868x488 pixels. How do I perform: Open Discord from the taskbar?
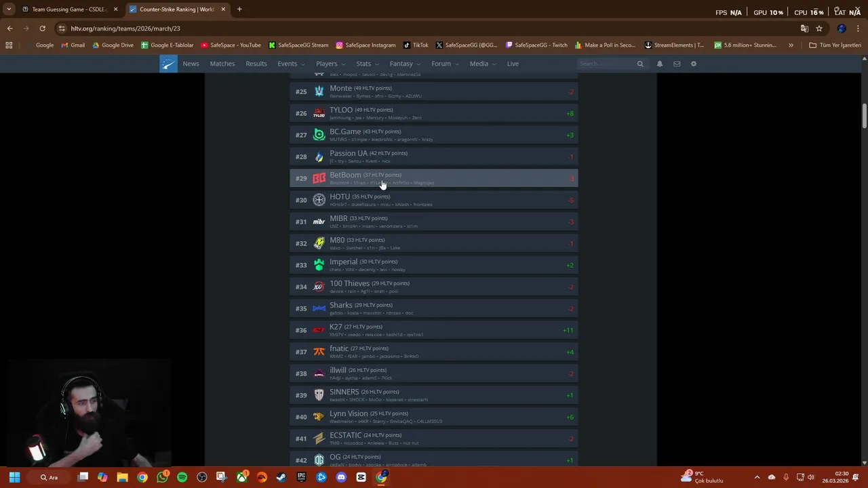(341, 477)
